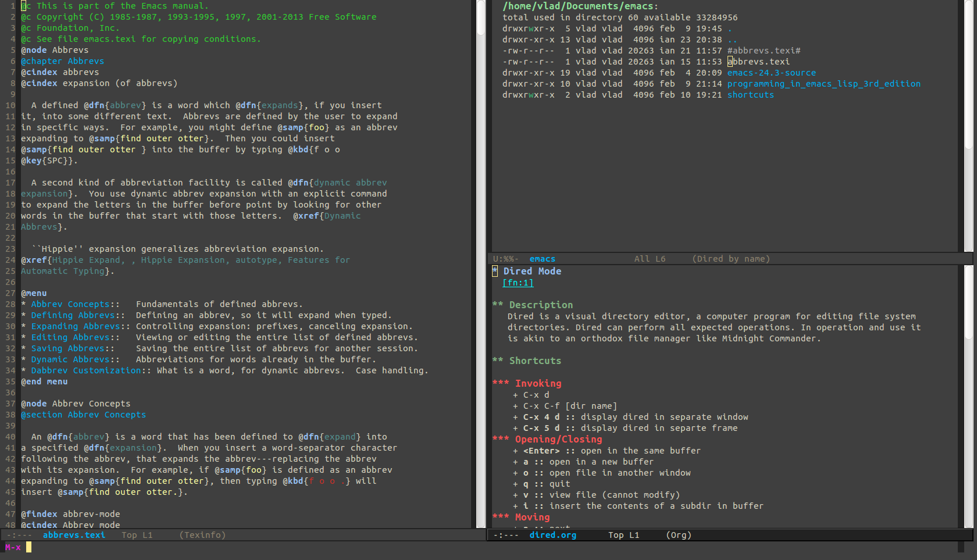Go to parent directory '..' entry in dired
This screenshot has width=977, height=560.
[x=732, y=40]
